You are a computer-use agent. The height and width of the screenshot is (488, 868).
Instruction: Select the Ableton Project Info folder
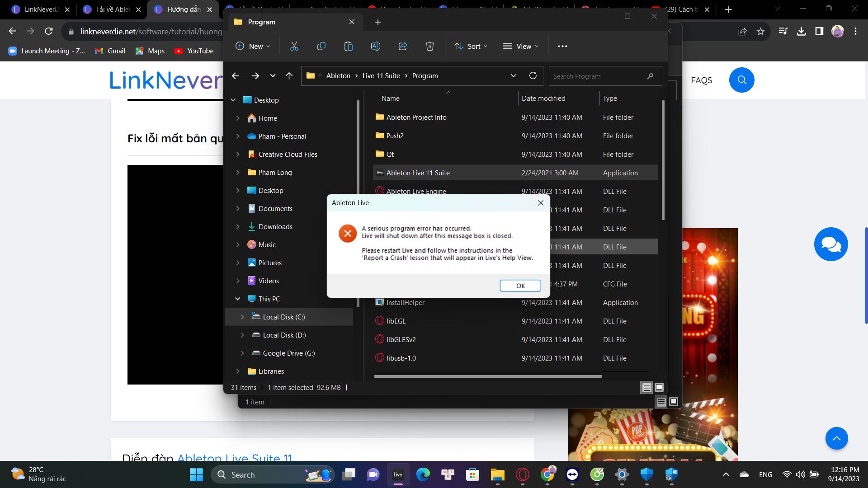pos(515,117)
